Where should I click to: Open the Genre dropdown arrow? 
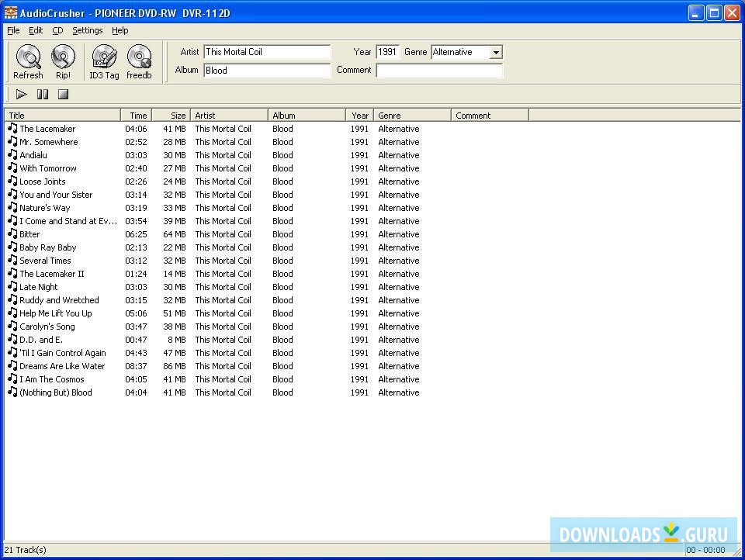click(496, 52)
